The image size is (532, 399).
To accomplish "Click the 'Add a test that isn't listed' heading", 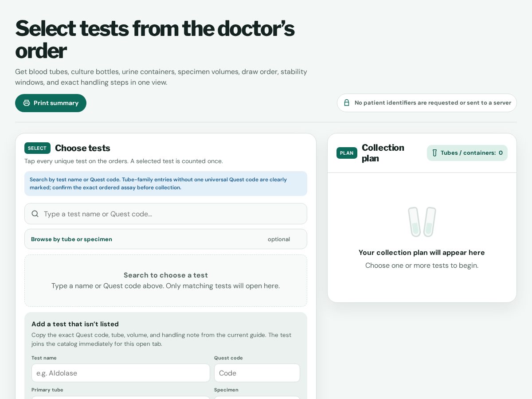I will [x=75, y=324].
